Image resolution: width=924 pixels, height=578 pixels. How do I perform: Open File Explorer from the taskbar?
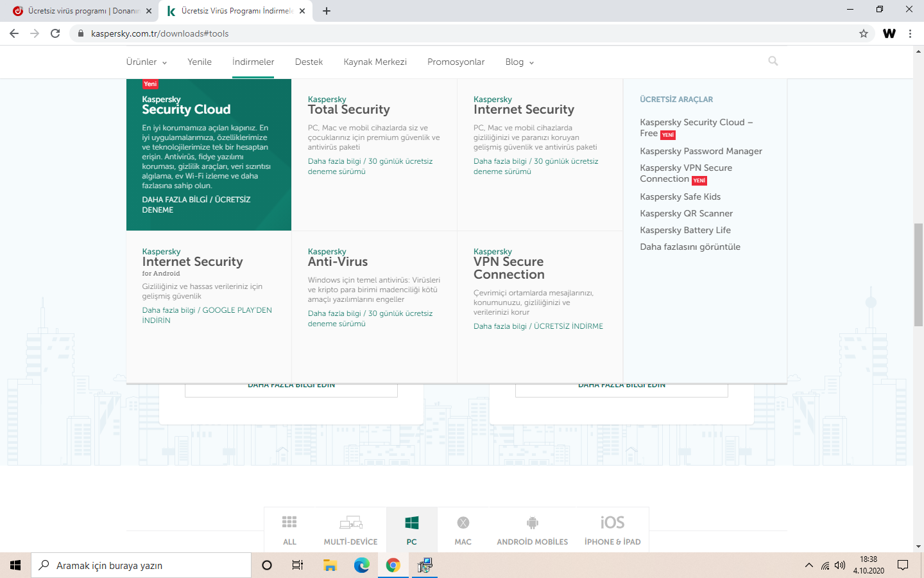pyautogui.click(x=330, y=565)
